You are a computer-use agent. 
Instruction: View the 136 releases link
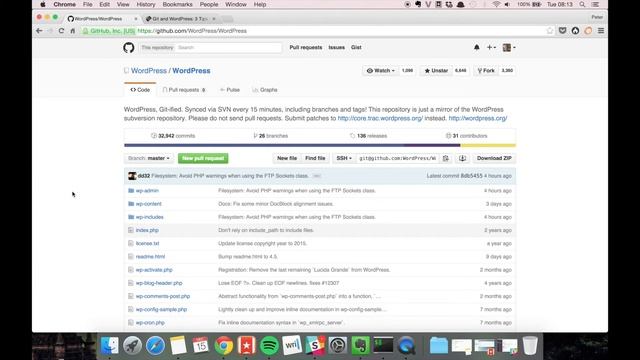coord(368,136)
